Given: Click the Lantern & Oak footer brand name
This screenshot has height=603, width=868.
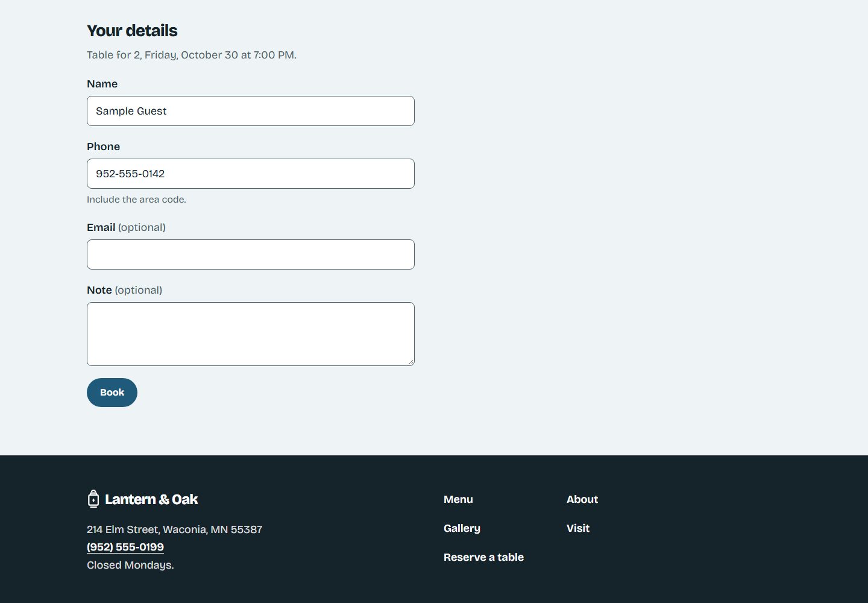Looking at the screenshot, I should pyautogui.click(x=151, y=499).
